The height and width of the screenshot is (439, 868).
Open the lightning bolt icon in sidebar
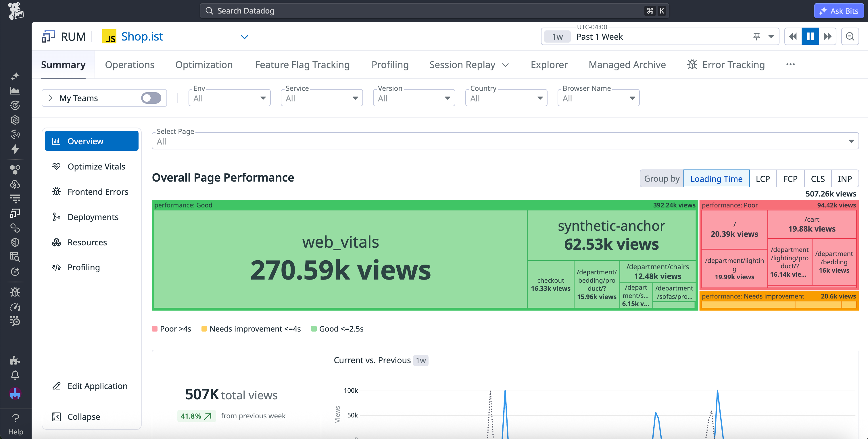coord(15,149)
